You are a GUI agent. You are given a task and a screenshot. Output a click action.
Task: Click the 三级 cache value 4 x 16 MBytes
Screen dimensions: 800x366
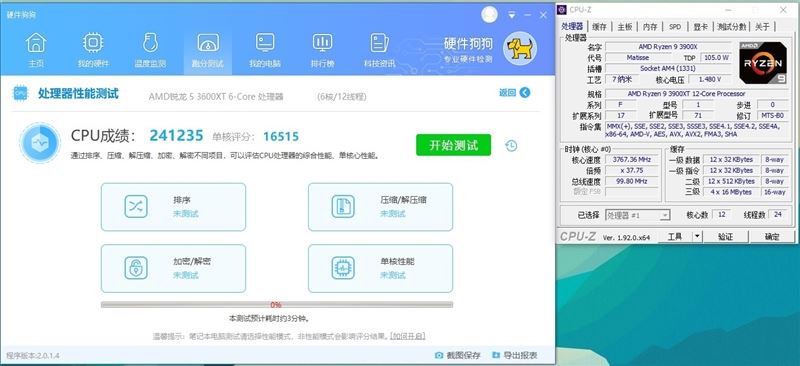pyautogui.click(x=731, y=192)
